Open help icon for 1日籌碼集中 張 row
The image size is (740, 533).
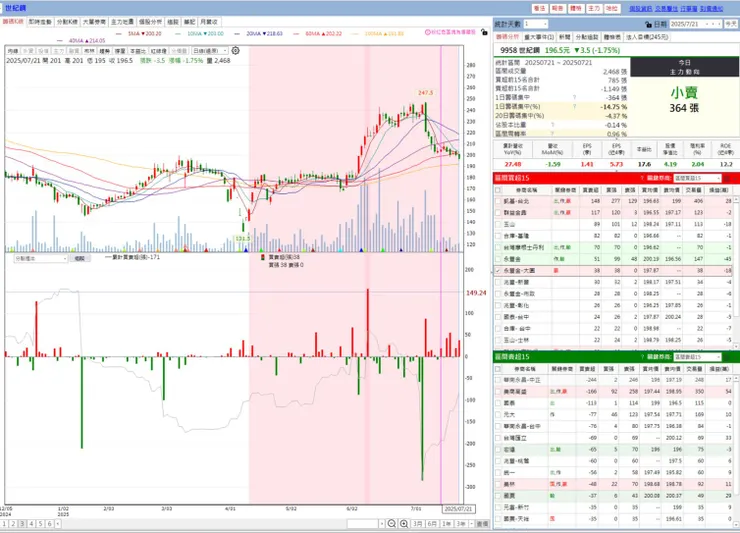[x=574, y=97]
